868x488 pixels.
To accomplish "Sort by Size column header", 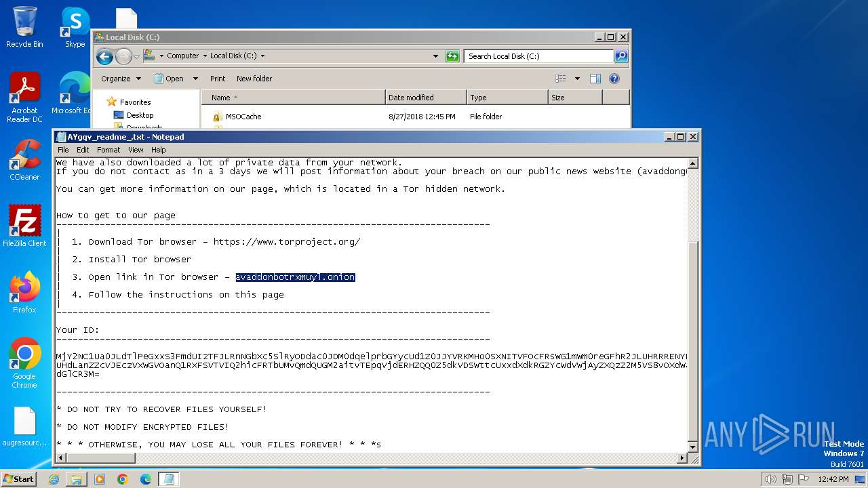I will 574,98.
